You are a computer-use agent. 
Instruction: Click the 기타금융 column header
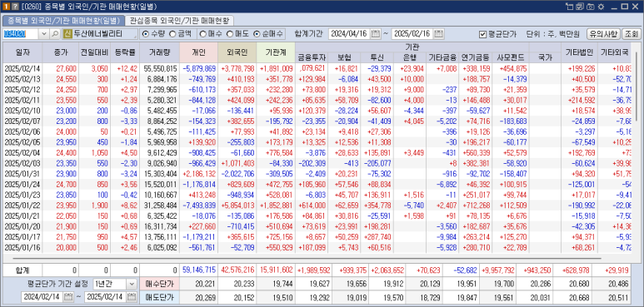coord(442,57)
